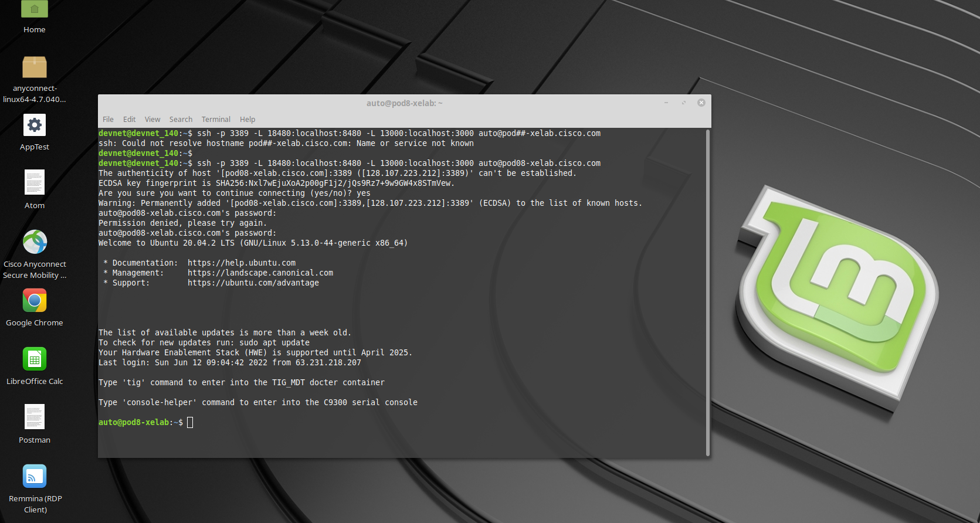Launch Google Chrome from desktop
Screen dimensions: 980x523
(35, 301)
